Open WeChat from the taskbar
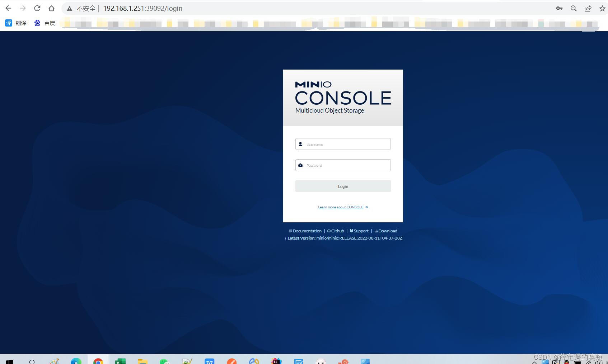This screenshot has width=608, height=364. tap(164, 361)
